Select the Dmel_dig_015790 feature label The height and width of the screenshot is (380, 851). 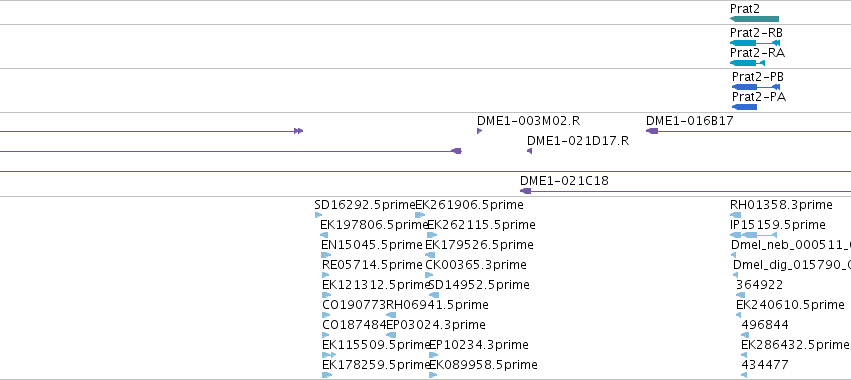click(792, 265)
